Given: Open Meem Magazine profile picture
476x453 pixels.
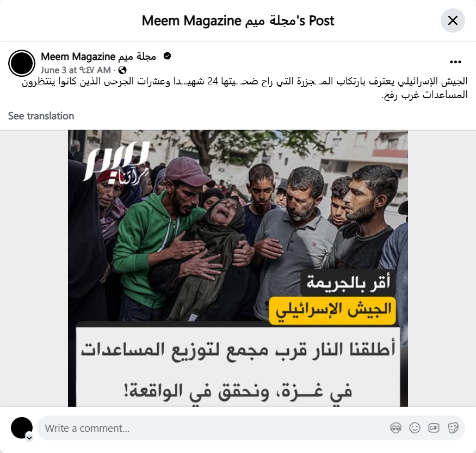Looking at the screenshot, I should click(22, 63).
